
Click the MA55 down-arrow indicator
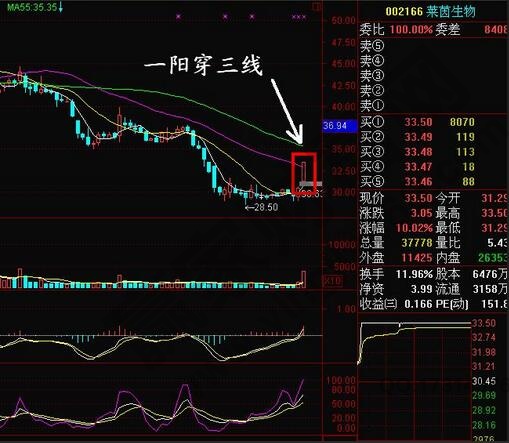click(61, 7)
